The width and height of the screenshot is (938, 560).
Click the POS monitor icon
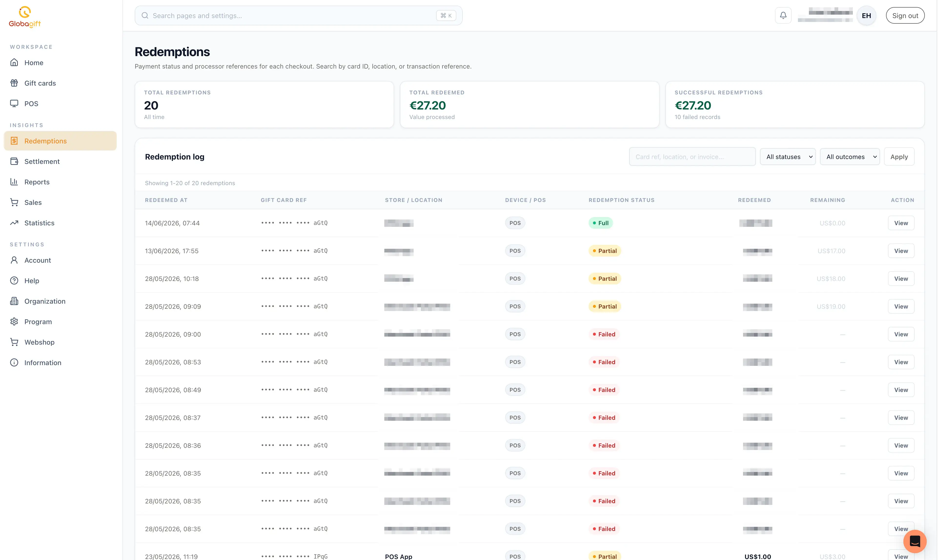point(14,103)
